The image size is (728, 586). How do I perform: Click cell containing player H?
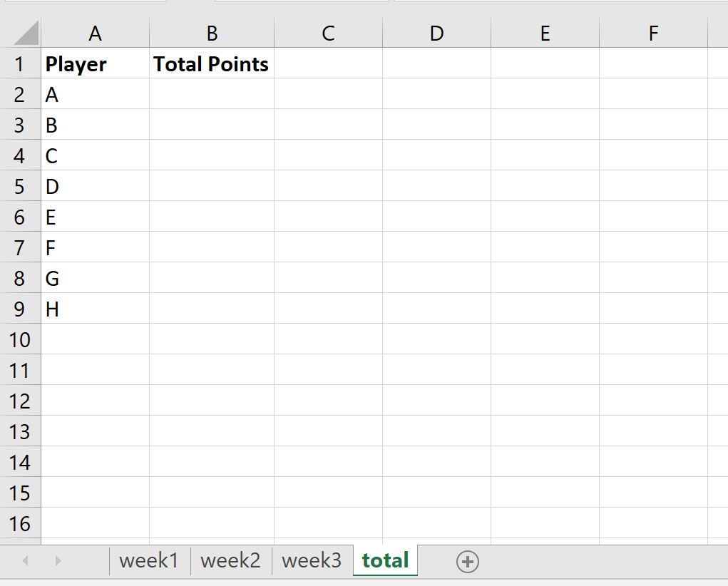[x=95, y=309]
